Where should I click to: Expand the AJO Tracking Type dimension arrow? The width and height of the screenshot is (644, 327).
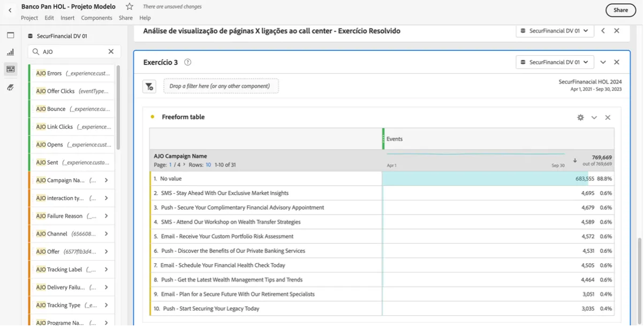click(106, 305)
